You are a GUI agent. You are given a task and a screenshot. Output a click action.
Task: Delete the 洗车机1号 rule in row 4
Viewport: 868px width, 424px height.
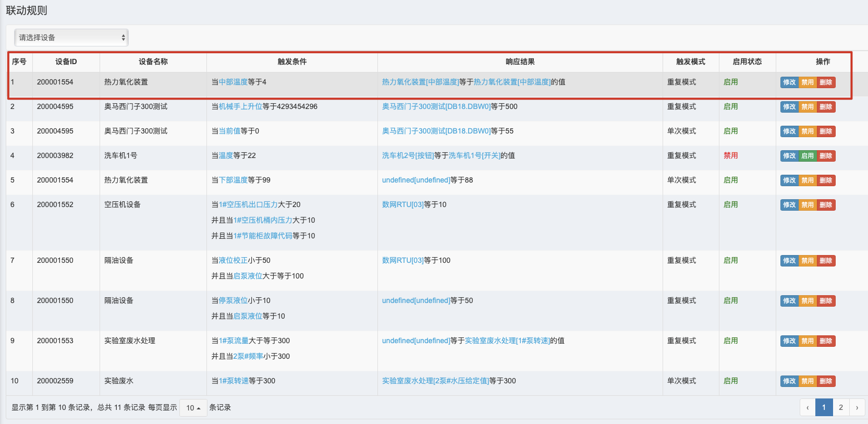tap(826, 156)
